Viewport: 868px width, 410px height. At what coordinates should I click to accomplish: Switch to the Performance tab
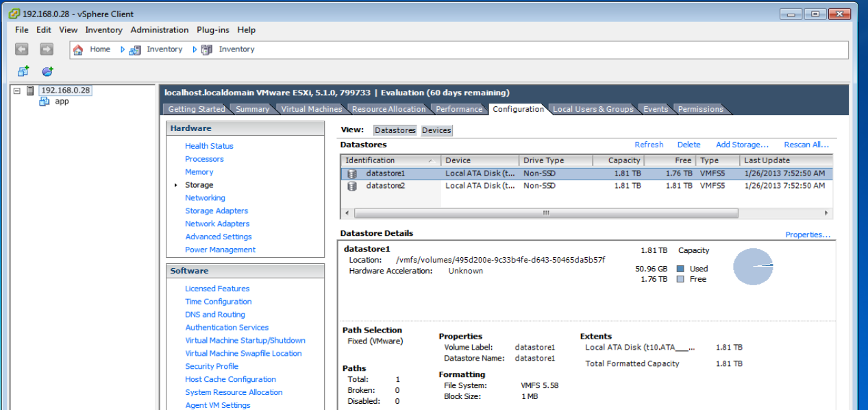point(459,109)
